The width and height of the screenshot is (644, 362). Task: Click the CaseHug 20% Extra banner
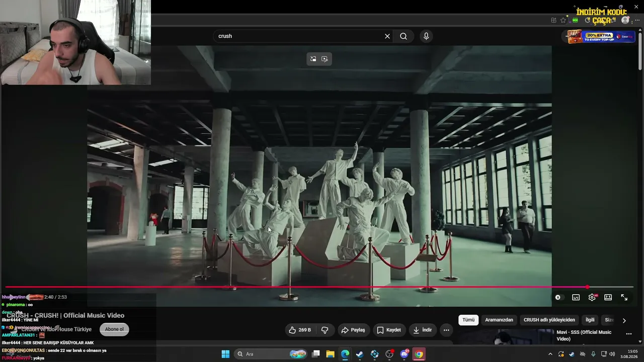point(601,37)
